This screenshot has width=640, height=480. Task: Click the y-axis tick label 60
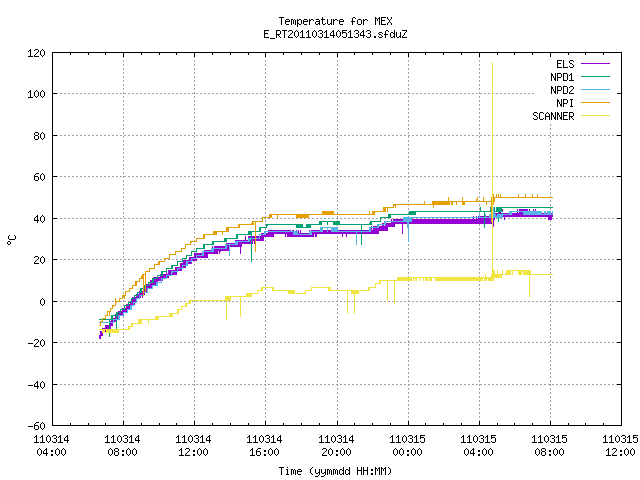[39, 177]
